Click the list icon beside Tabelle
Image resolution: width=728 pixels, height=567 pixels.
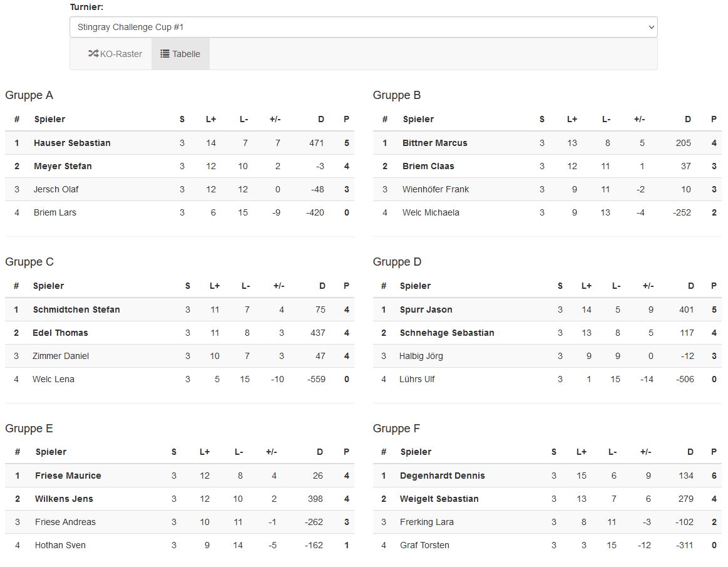[165, 54]
